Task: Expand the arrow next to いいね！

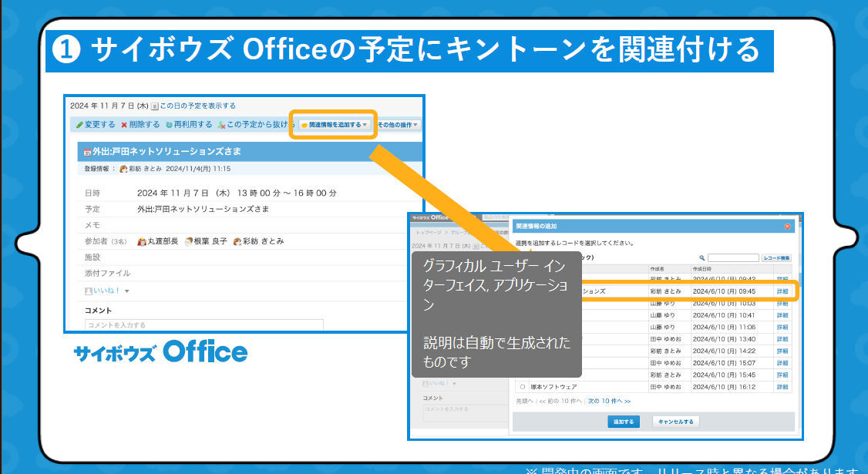Action: click(126, 291)
